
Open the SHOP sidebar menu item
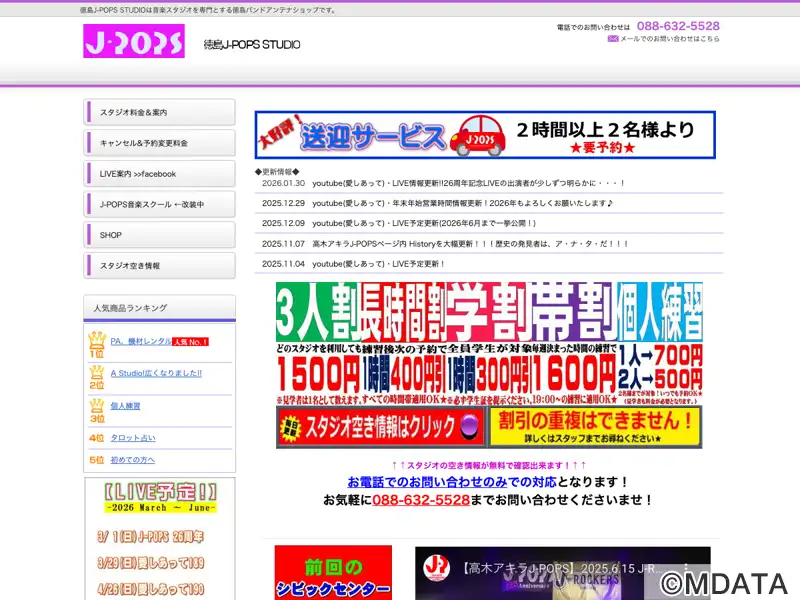pyautogui.click(x=160, y=235)
